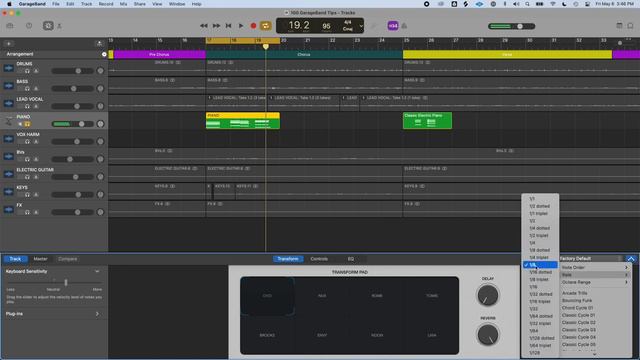This screenshot has width=640, height=360.
Task: Open the Tuner icon
Action: pos(373,26)
